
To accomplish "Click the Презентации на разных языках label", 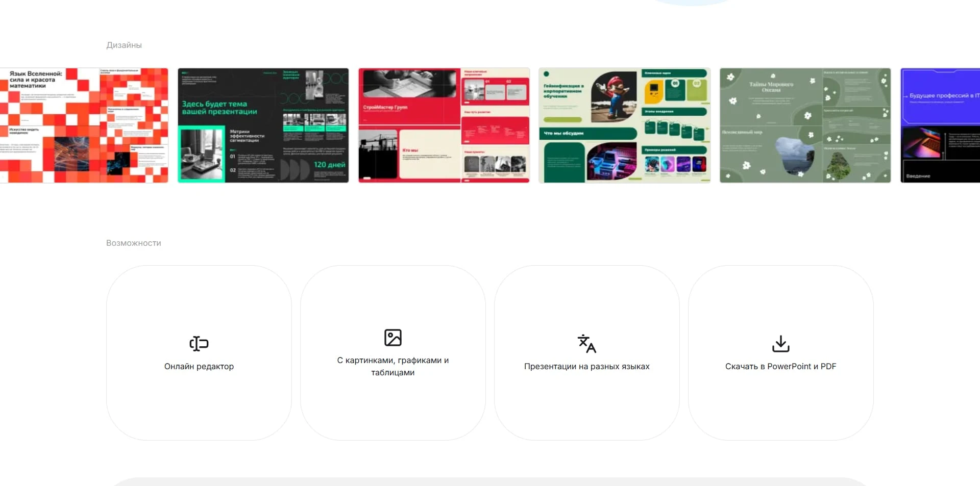I will (x=587, y=367).
